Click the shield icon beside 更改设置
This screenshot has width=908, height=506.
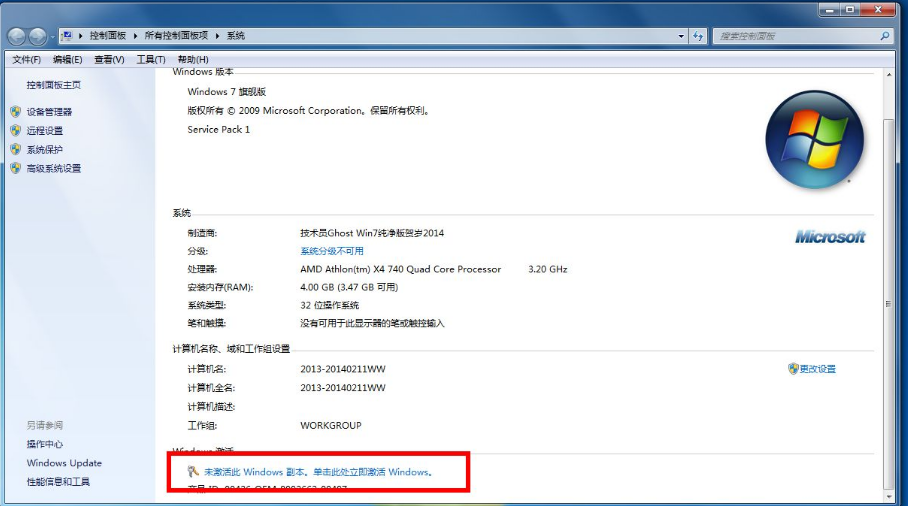(793, 369)
